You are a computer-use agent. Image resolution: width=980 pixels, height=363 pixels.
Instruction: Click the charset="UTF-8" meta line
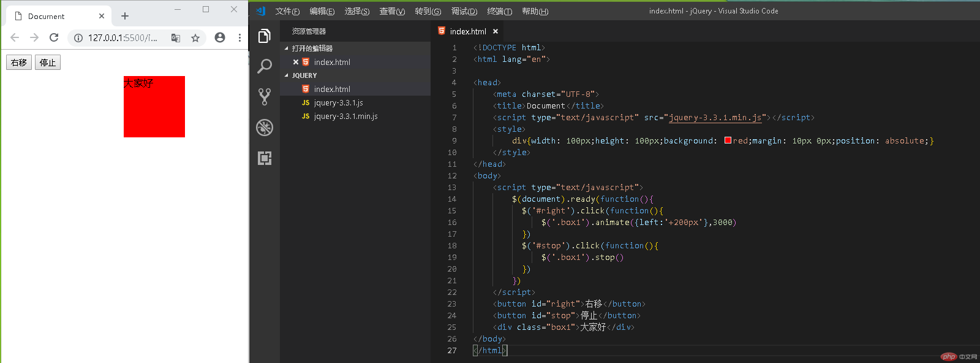(546, 94)
